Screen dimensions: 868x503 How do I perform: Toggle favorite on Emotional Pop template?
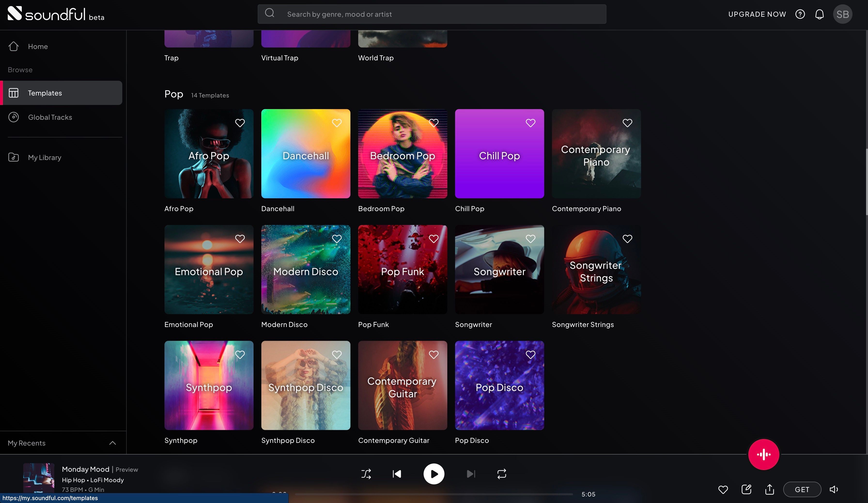[x=239, y=239]
